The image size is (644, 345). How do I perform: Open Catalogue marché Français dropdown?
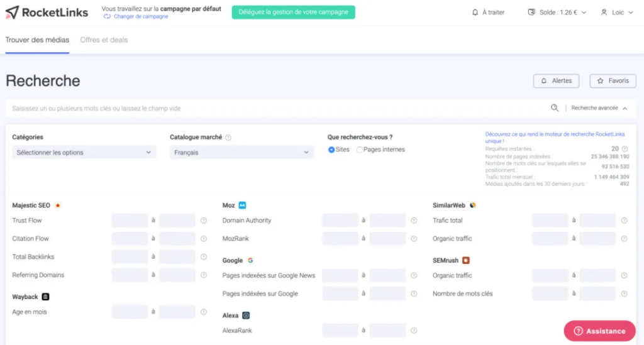coord(241,152)
